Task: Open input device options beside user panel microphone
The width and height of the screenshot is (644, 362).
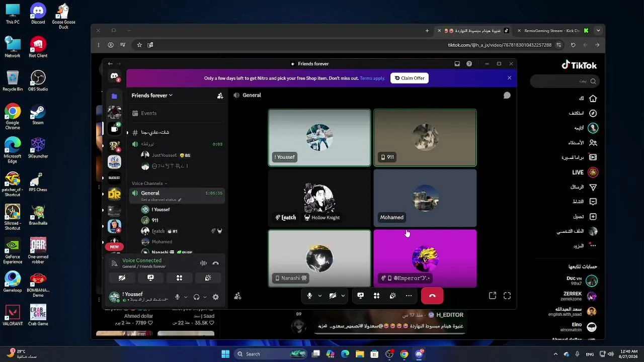Action: pyautogui.click(x=186, y=297)
